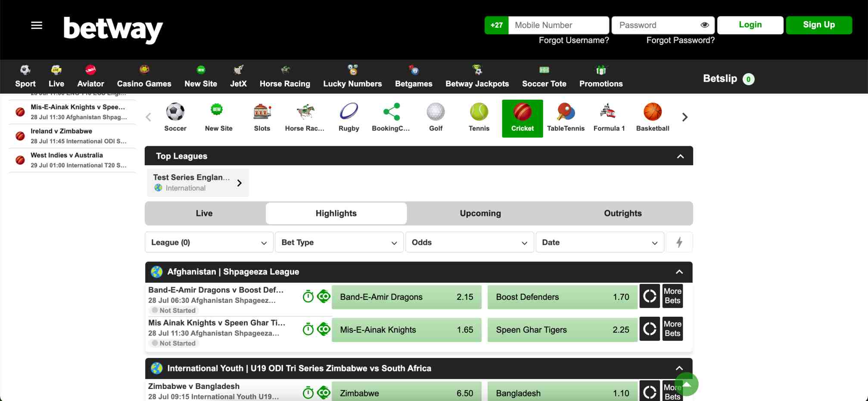Image resolution: width=868 pixels, height=401 pixels.
Task: Click Forgot Username? link
Action: click(574, 40)
